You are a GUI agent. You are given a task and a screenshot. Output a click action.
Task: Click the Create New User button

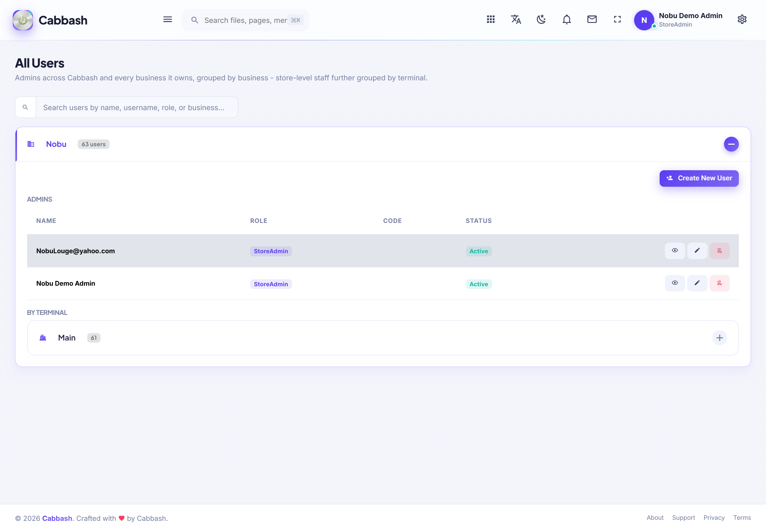click(x=699, y=178)
